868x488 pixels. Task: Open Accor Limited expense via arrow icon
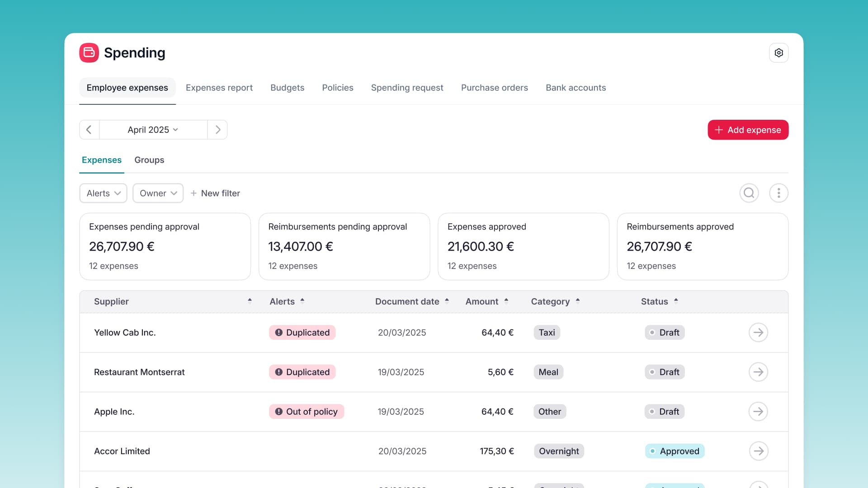(759, 451)
